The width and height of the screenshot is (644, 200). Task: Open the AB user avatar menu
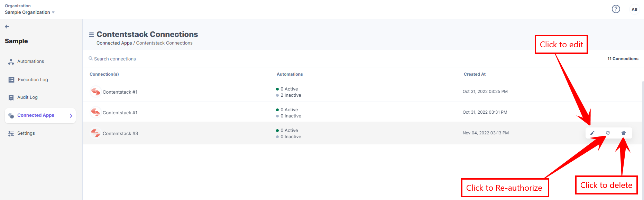coord(634,9)
